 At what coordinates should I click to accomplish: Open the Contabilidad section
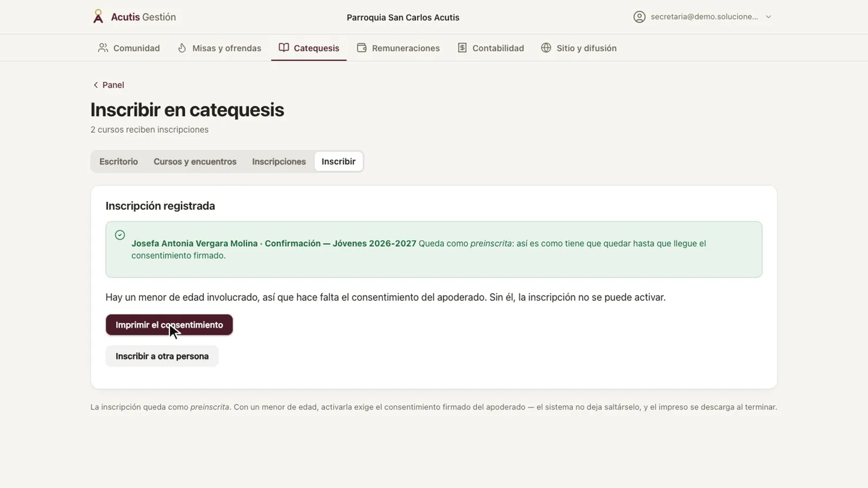(x=490, y=48)
